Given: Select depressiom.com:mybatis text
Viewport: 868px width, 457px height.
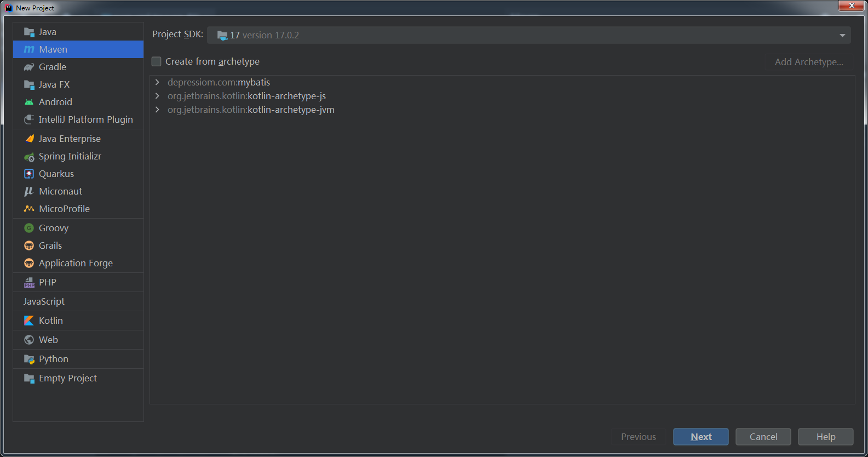Looking at the screenshot, I should [219, 82].
